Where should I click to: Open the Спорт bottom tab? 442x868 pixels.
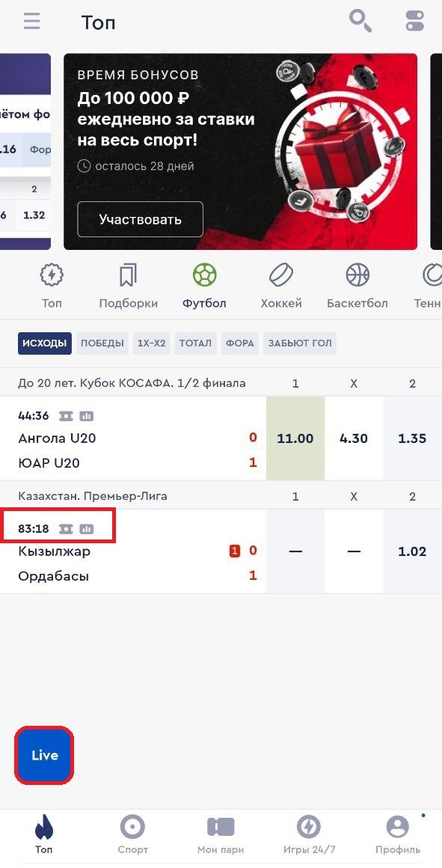[x=133, y=836]
